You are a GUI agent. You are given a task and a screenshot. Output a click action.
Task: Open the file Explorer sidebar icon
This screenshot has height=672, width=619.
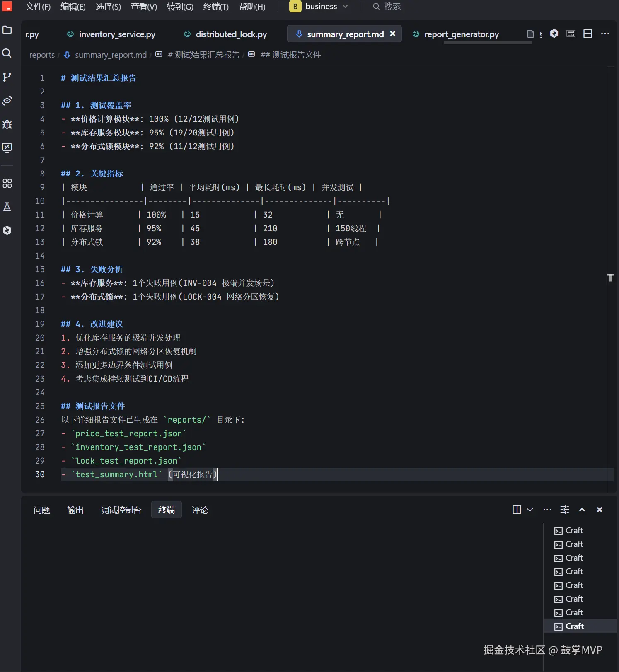pos(7,30)
